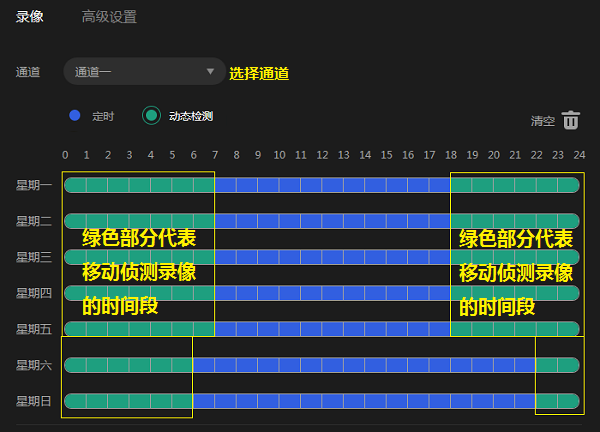This screenshot has width=600, height=432.
Task: Click 星期三 timeline at hour 15
Action: (x=397, y=257)
